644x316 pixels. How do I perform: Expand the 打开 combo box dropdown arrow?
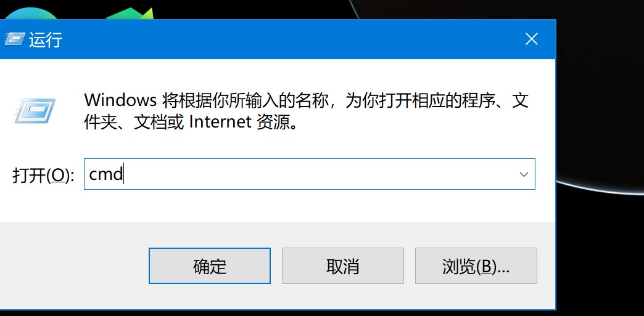[524, 174]
